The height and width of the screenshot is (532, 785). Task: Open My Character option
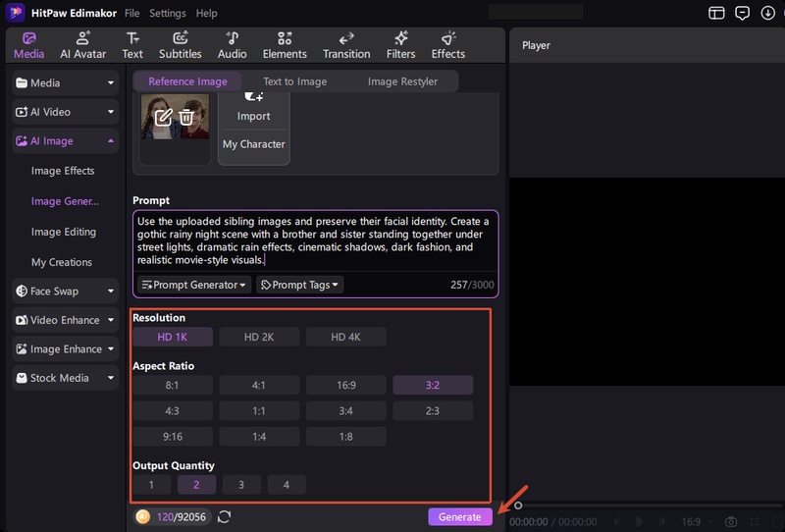(x=254, y=144)
